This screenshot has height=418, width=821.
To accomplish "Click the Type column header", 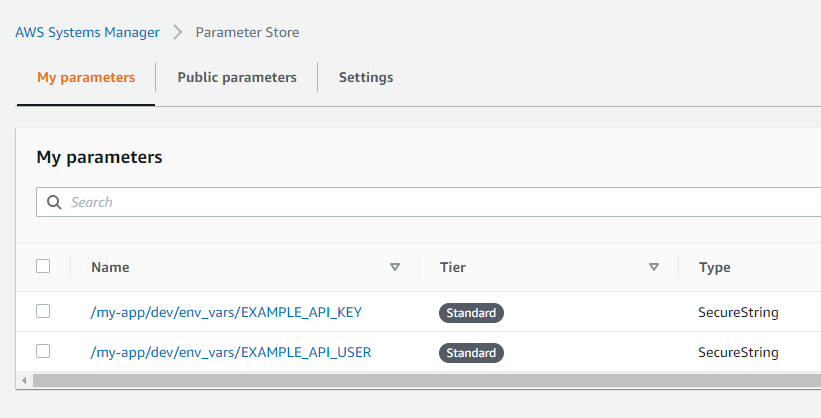I will click(x=715, y=267).
